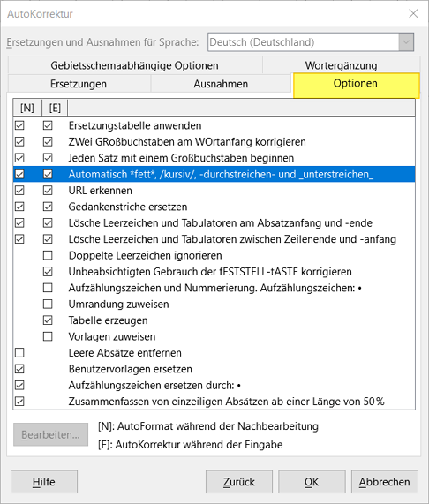Select row text Ersetzungstabelle anwenden
This screenshot has width=429, height=504.
[135, 125]
